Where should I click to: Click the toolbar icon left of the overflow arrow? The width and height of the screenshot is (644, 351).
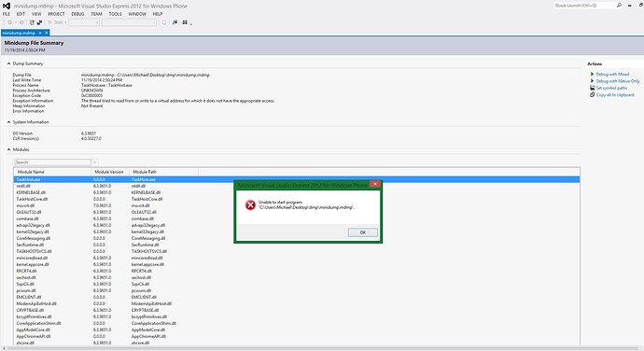(185, 22)
